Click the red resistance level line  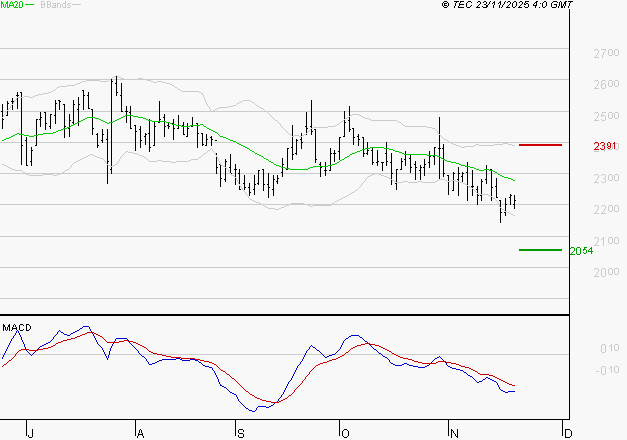click(x=540, y=145)
